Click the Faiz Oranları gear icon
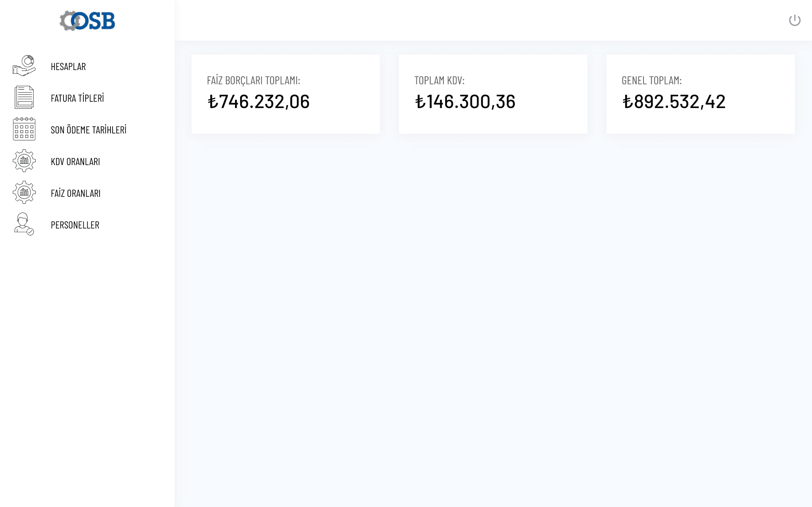Image resolution: width=812 pixels, height=507 pixels. 24,192
